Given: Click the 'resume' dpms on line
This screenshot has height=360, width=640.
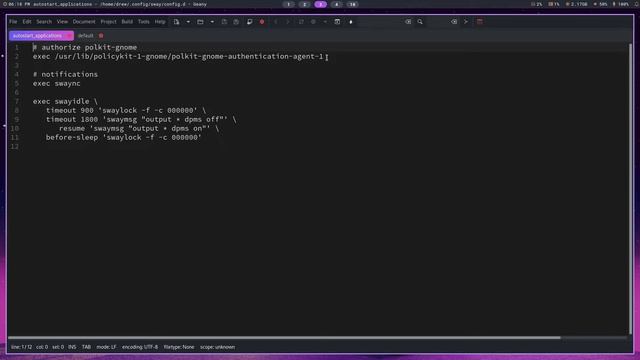Looking at the screenshot, I should pos(139,128).
